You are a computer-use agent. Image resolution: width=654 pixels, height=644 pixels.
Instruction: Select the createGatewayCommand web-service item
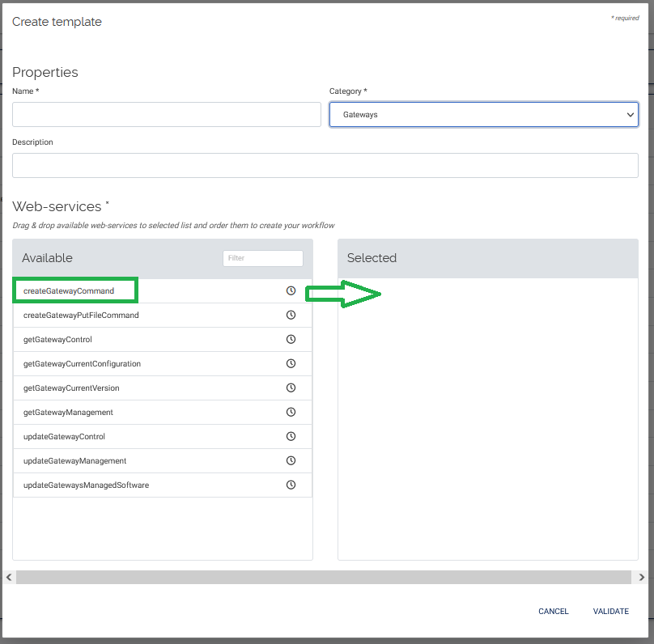(69, 290)
